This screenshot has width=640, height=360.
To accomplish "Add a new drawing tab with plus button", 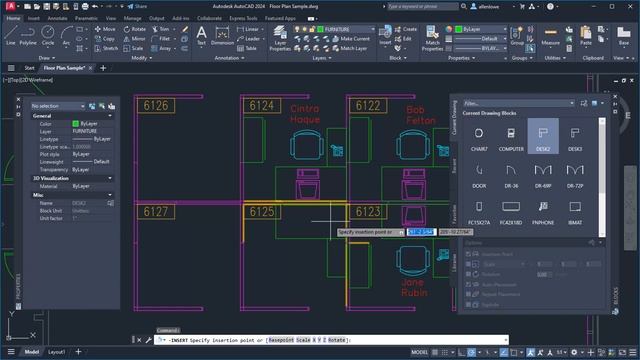I will tap(103, 68).
